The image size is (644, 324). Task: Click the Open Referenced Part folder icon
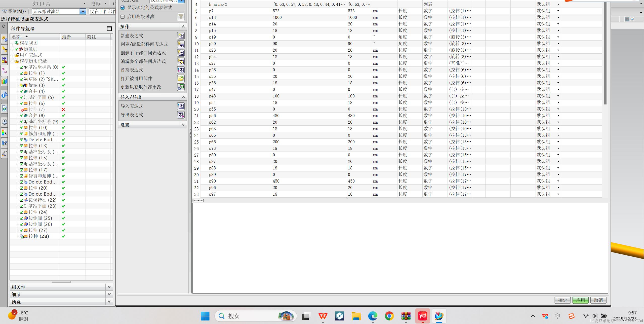point(181,79)
